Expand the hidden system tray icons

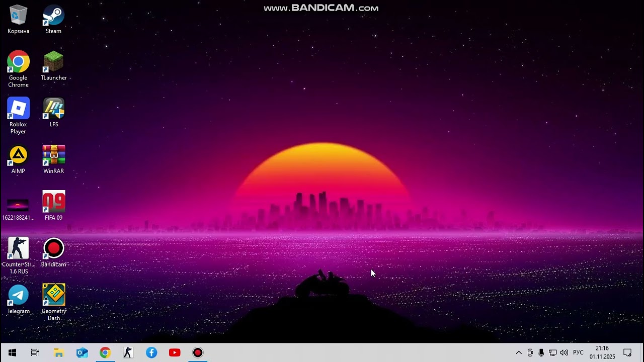pos(519,352)
